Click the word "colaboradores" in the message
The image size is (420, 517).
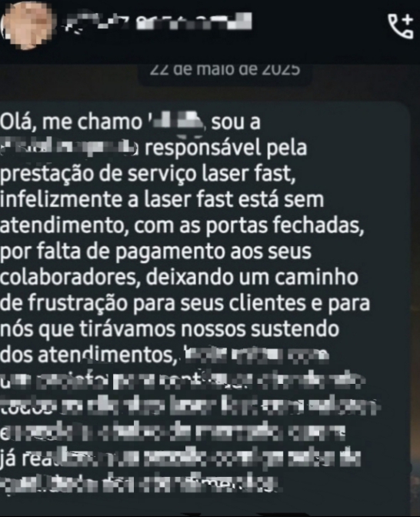68,277
